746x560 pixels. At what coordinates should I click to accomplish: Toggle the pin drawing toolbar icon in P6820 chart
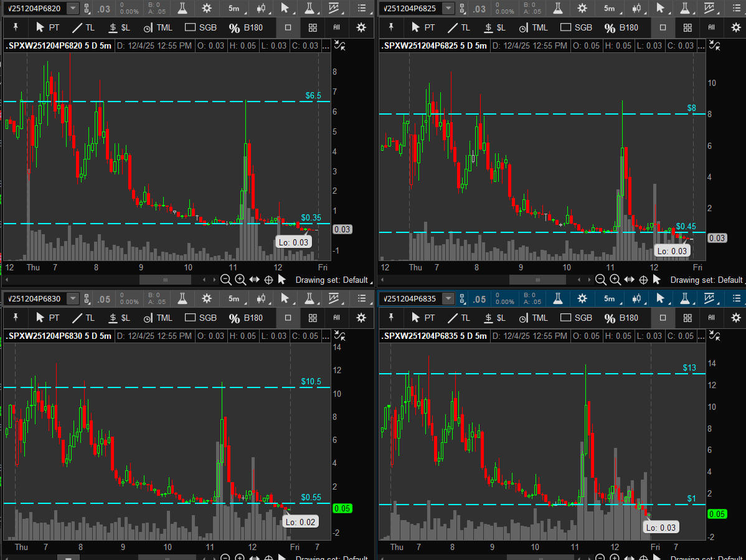(x=16, y=27)
